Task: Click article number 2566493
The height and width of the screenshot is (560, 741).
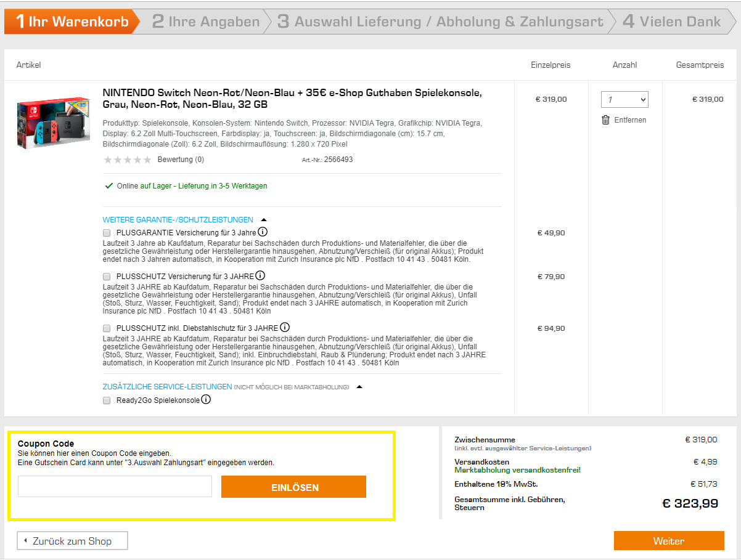Action: [338, 160]
